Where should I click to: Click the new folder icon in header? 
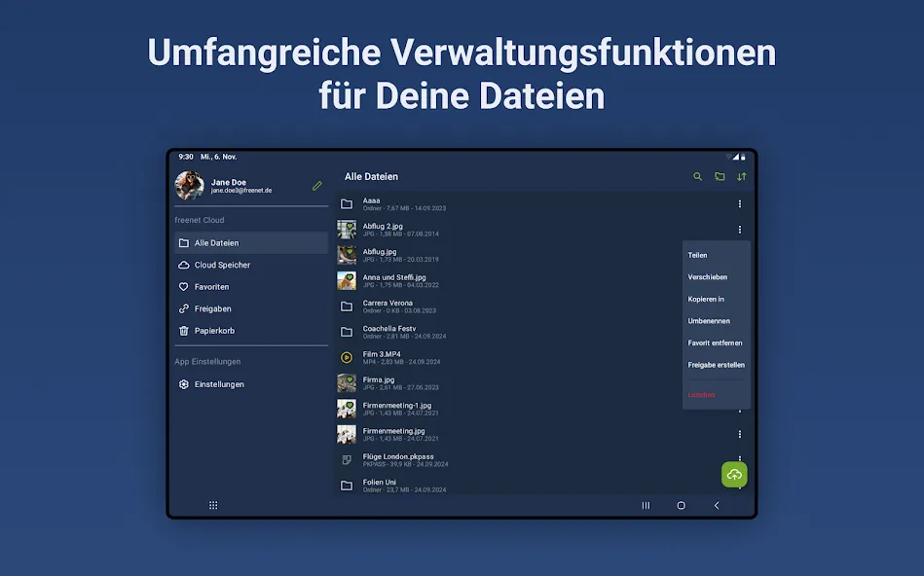coord(720,177)
